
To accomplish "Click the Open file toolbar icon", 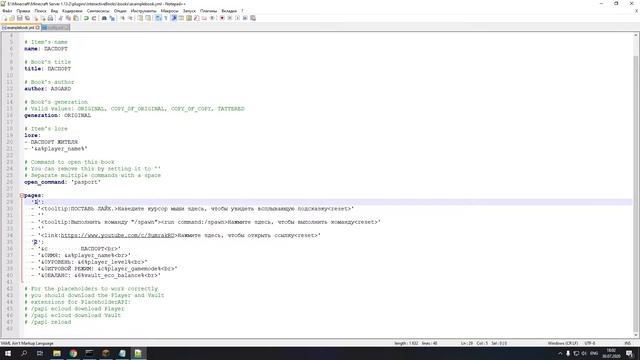I will point(12,18).
